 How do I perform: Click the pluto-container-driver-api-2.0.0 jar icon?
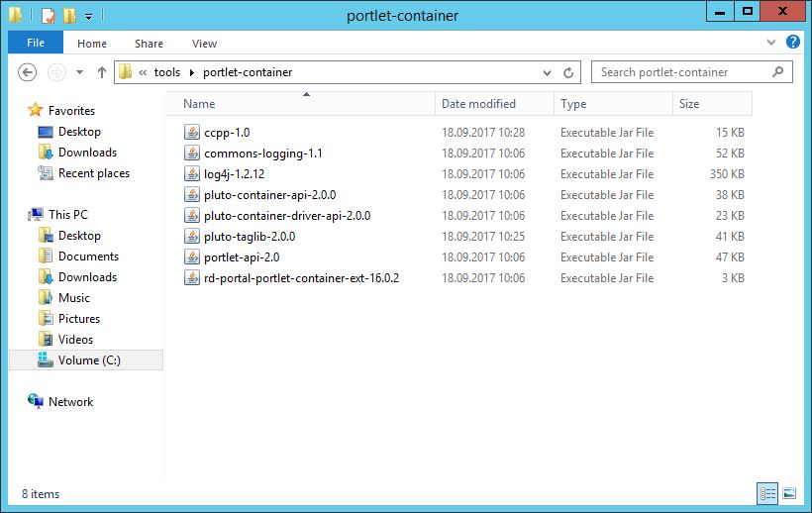191,215
